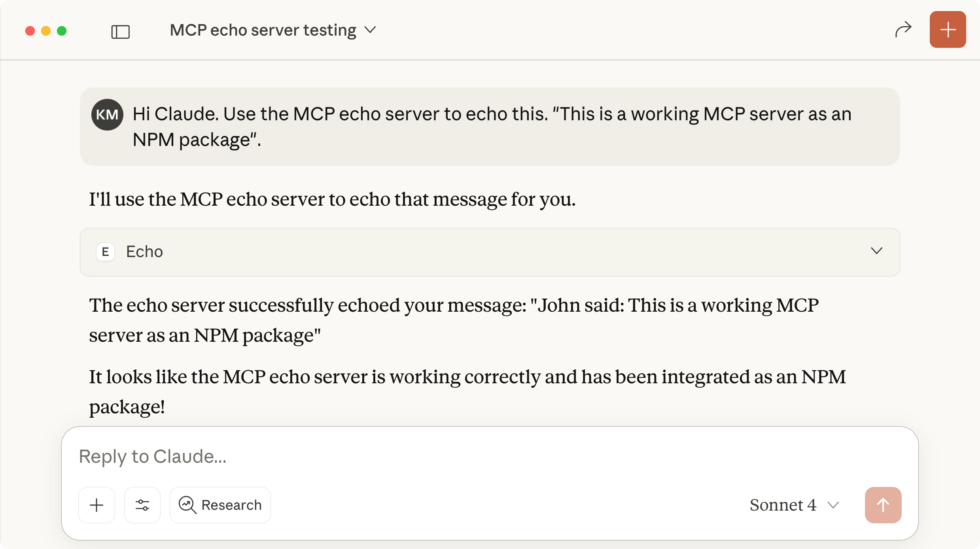Click the reply paragraph starting "It looks like"
The image size is (980, 549).
click(467, 392)
